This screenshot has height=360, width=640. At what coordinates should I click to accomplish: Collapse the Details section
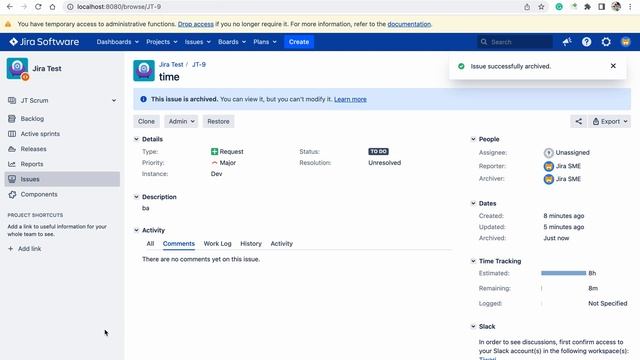(136, 139)
